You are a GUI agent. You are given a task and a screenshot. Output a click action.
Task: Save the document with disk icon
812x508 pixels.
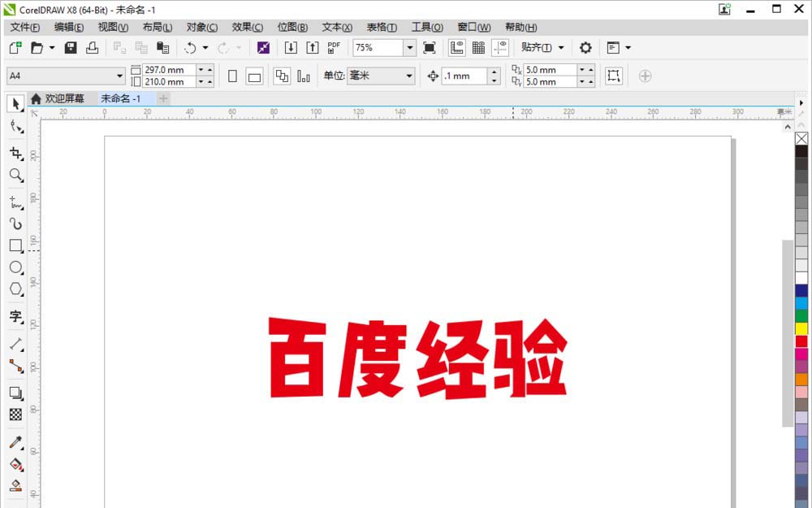coord(71,48)
